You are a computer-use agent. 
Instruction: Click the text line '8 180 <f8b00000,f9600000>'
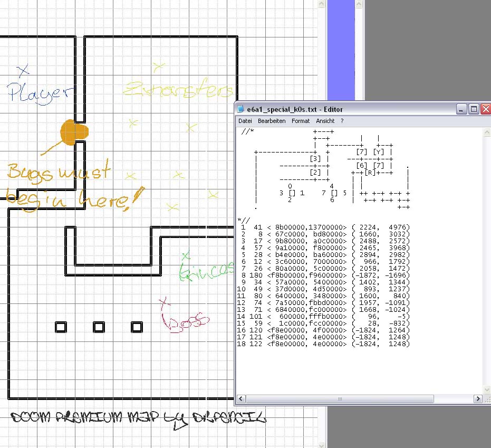[294, 275]
